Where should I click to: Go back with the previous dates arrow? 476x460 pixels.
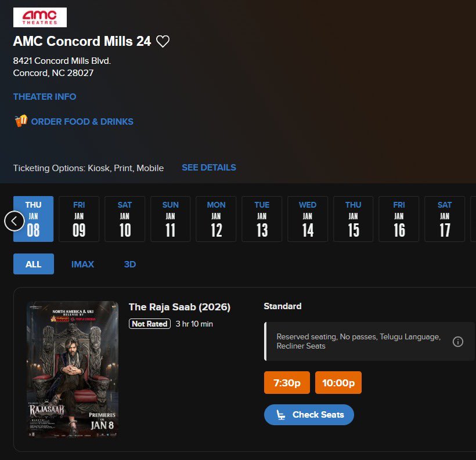tap(15, 221)
